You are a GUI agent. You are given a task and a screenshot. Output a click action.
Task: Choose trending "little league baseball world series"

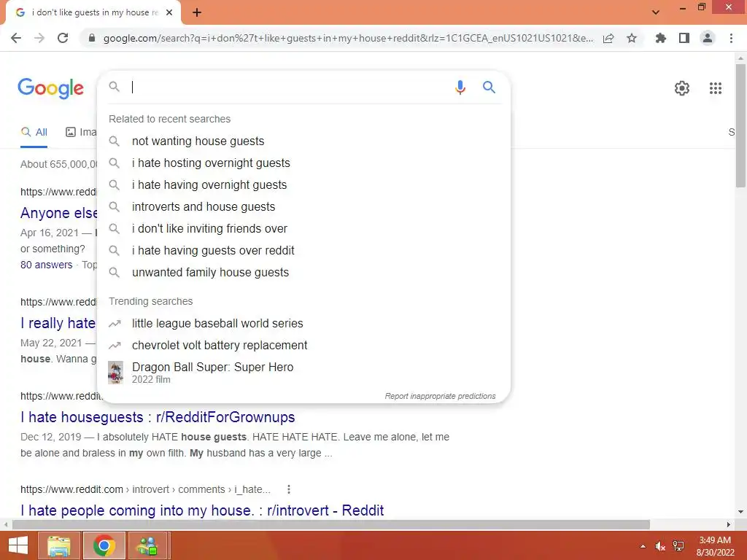pos(303,323)
